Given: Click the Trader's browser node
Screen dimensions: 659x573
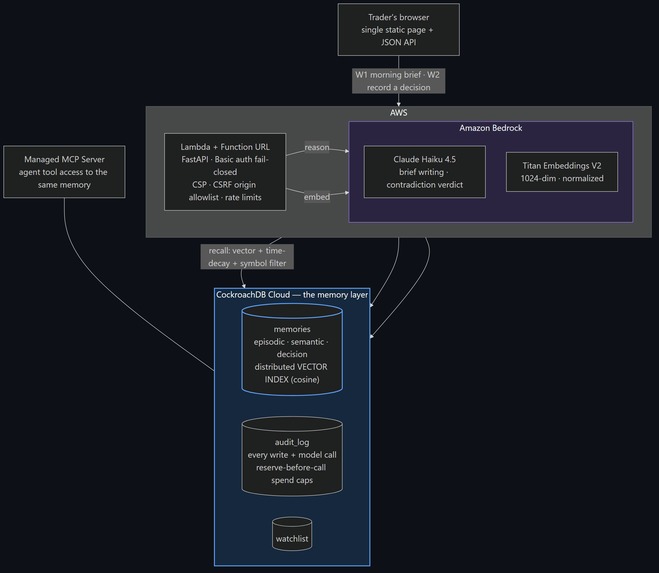Looking at the screenshot, I should pyautogui.click(x=398, y=29).
